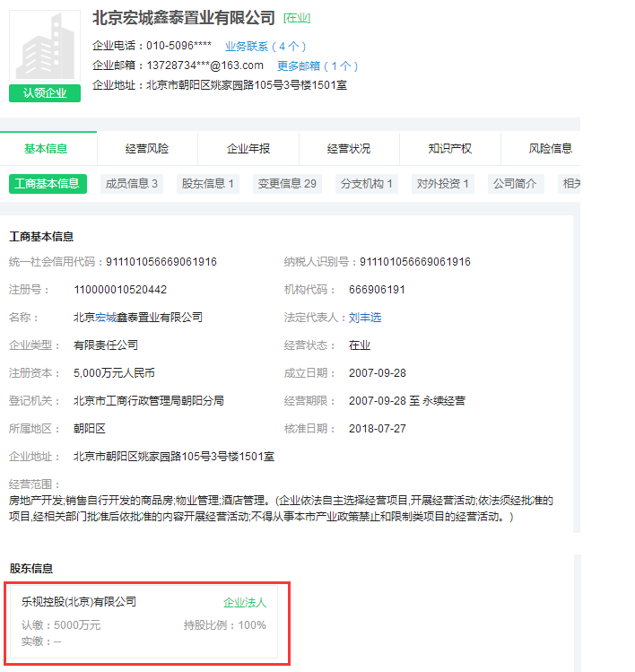Select the 知识产权 tab
Image resolution: width=635 pixels, height=672 pixels.
(x=450, y=149)
